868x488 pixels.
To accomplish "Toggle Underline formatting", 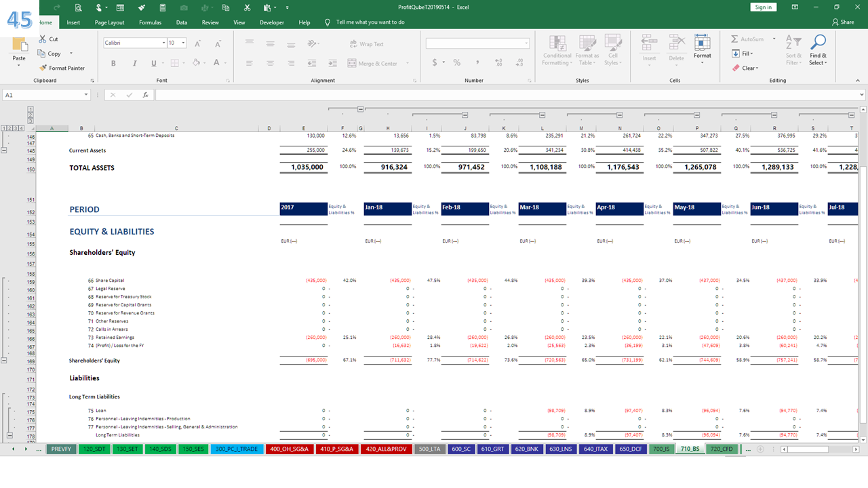I will (x=154, y=63).
